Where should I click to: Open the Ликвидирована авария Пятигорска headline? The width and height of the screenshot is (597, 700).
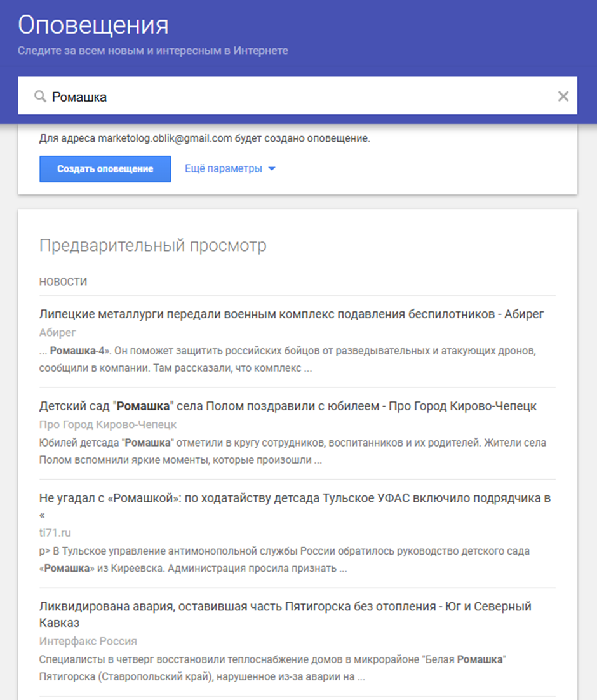[x=285, y=607]
